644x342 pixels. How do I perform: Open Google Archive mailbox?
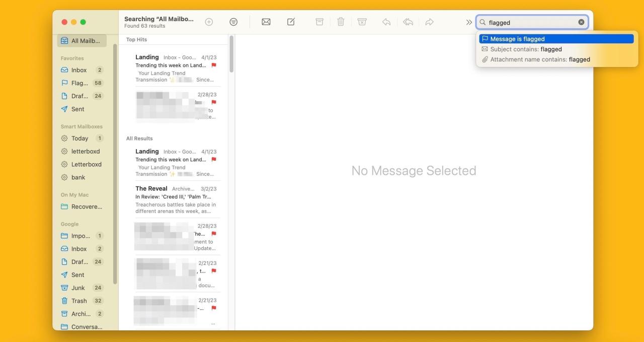tap(82, 314)
